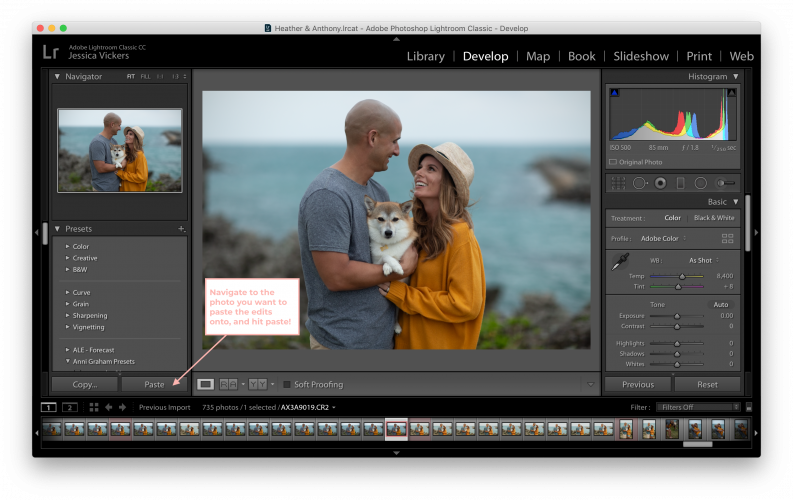Set Navigator zoom to FILL
The image size is (793, 500).
pos(146,77)
